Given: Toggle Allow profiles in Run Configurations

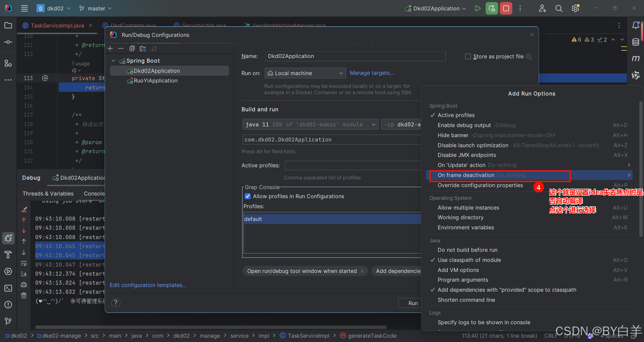Looking at the screenshot, I should pos(248,196).
